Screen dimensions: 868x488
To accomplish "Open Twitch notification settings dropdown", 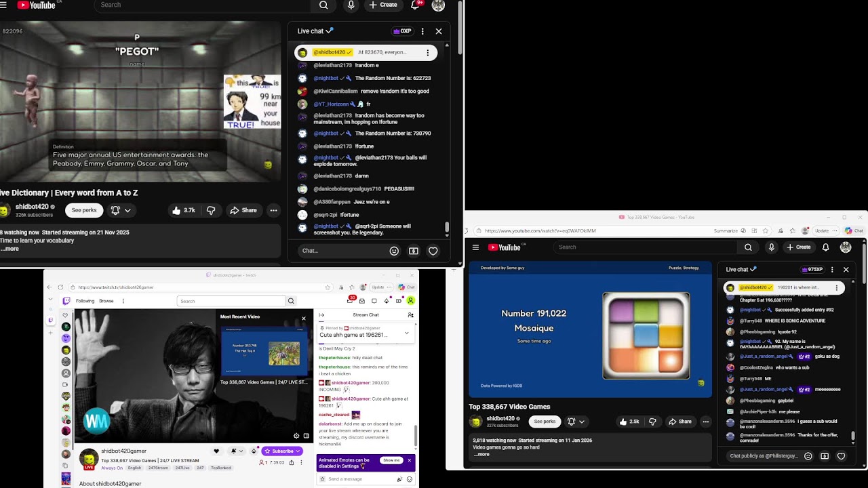I will pos(236,451).
